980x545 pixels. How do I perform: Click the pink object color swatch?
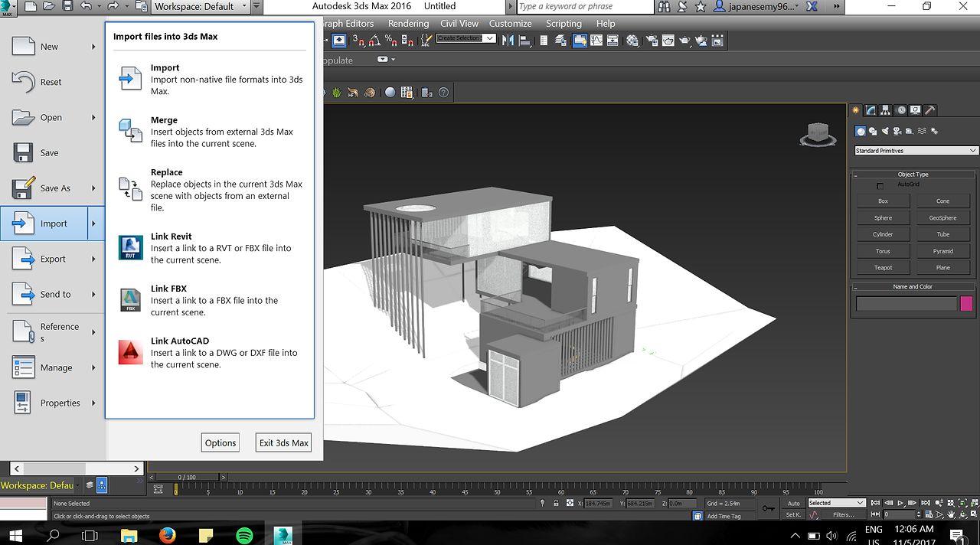tap(966, 304)
